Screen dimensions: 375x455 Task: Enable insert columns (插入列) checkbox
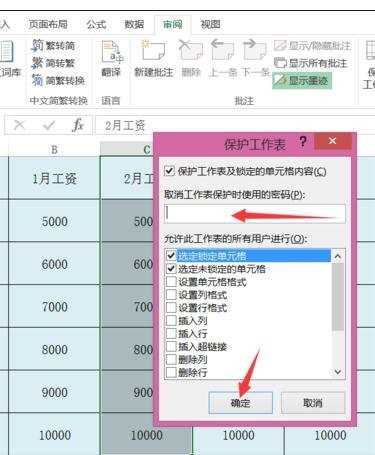171,321
